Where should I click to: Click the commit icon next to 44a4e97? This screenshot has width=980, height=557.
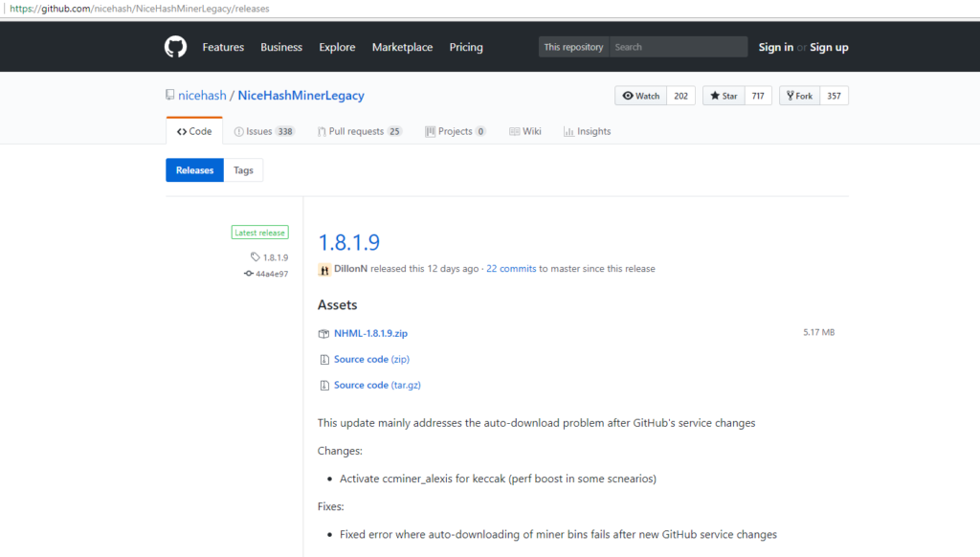click(x=249, y=274)
